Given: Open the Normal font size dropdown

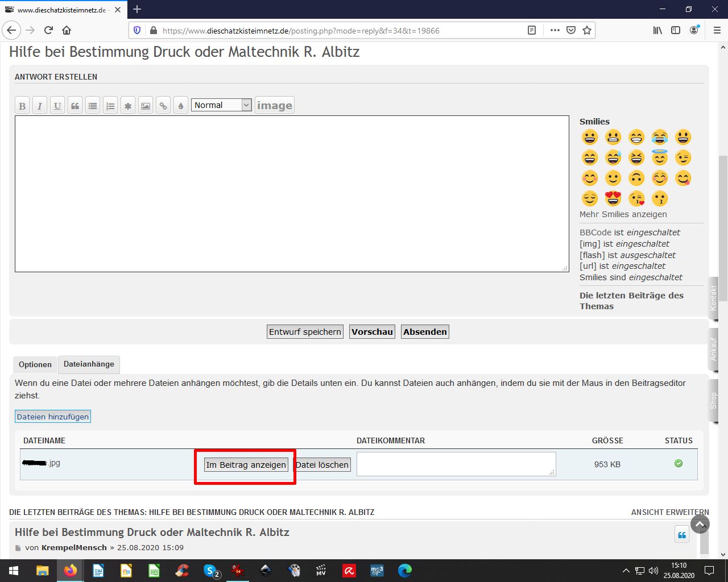Looking at the screenshot, I should tap(221, 105).
